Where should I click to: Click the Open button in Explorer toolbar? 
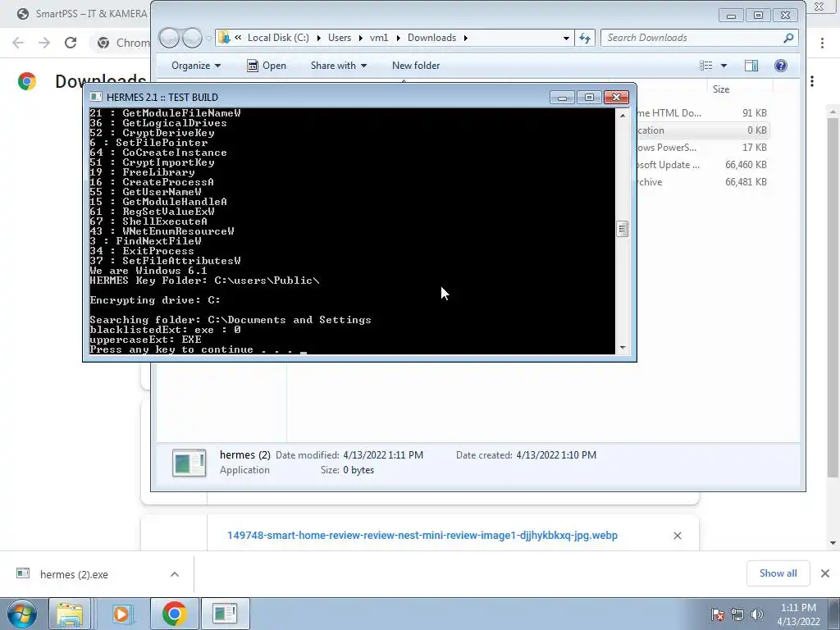click(267, 66)
